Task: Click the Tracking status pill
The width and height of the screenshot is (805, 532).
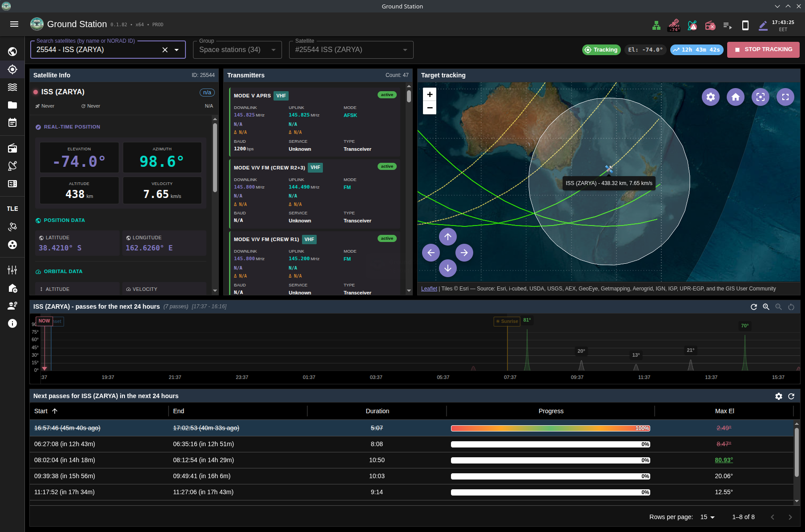Action: pos(601,49)
